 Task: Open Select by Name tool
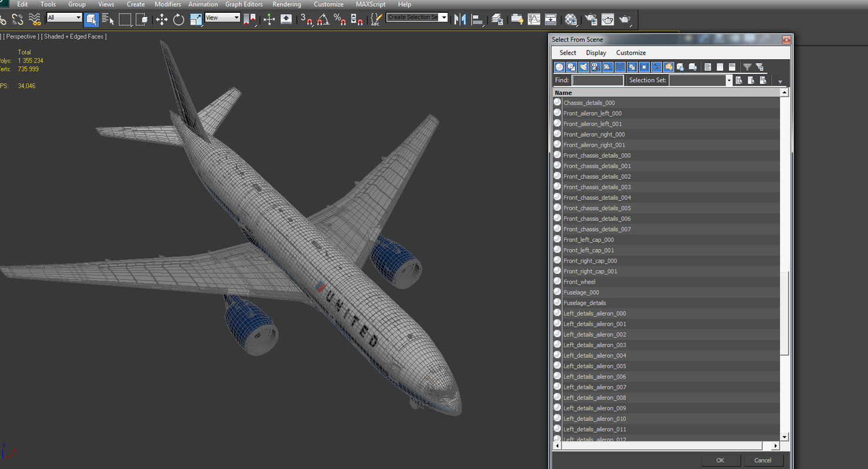108,19
